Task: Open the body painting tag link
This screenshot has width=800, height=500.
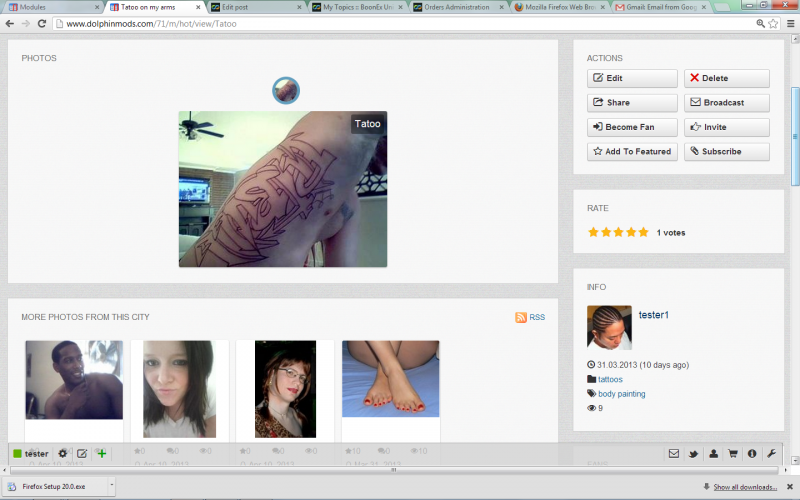Action: point(621,394)
